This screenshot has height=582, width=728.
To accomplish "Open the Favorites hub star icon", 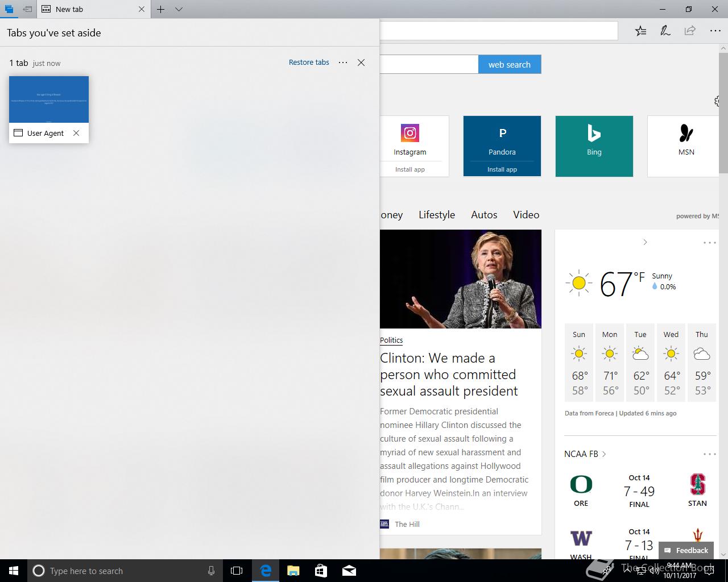I will (x=640, y=31).
